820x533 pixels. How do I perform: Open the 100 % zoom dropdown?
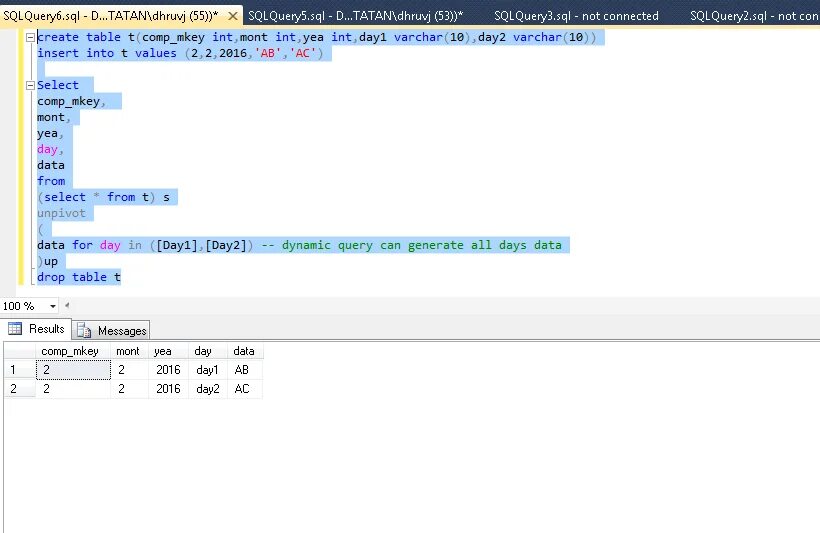click(x=53, y=306)
